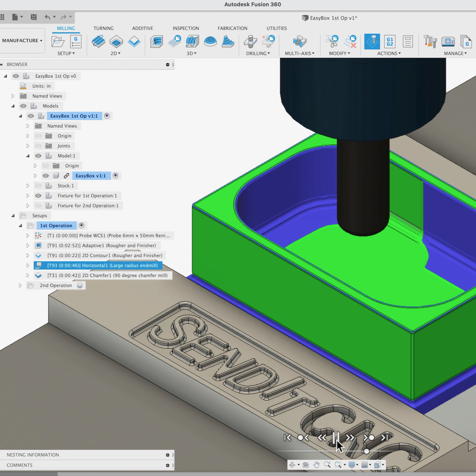Rewind the simulation playback
476x476 pixels.
(x=322, y=438)
